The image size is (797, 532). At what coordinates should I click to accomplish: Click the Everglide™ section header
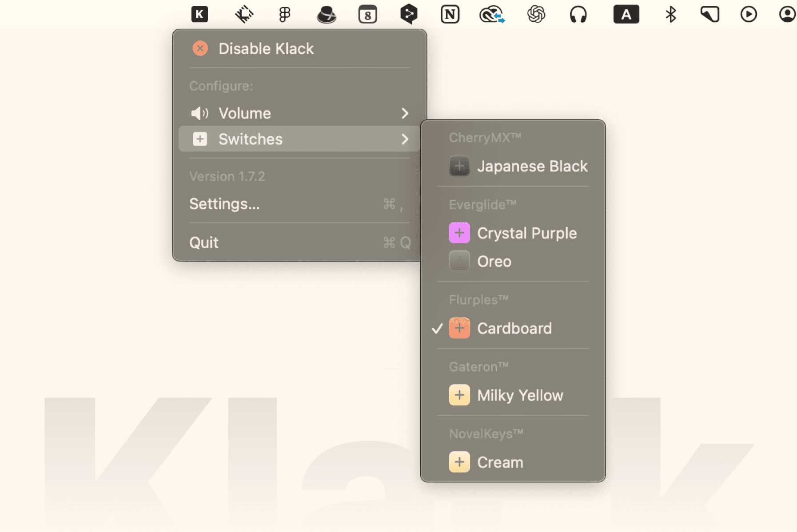pyautogui.click(x=482, y=205)
